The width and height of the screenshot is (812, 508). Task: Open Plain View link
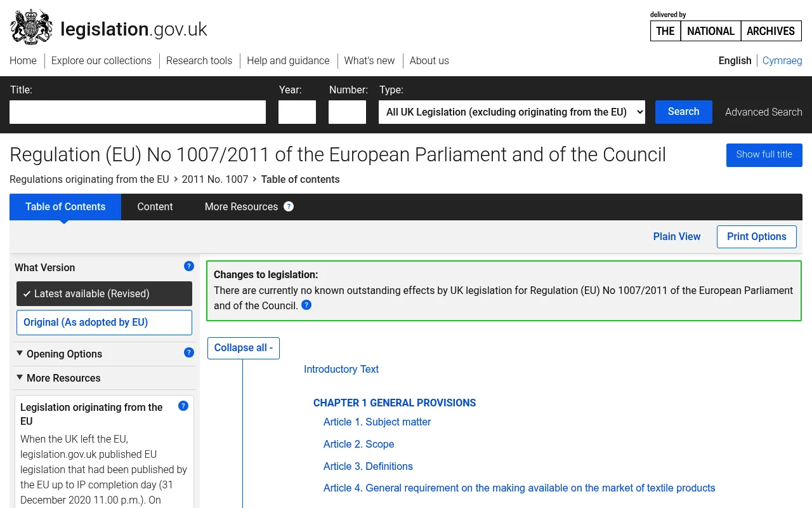point(677,236)
